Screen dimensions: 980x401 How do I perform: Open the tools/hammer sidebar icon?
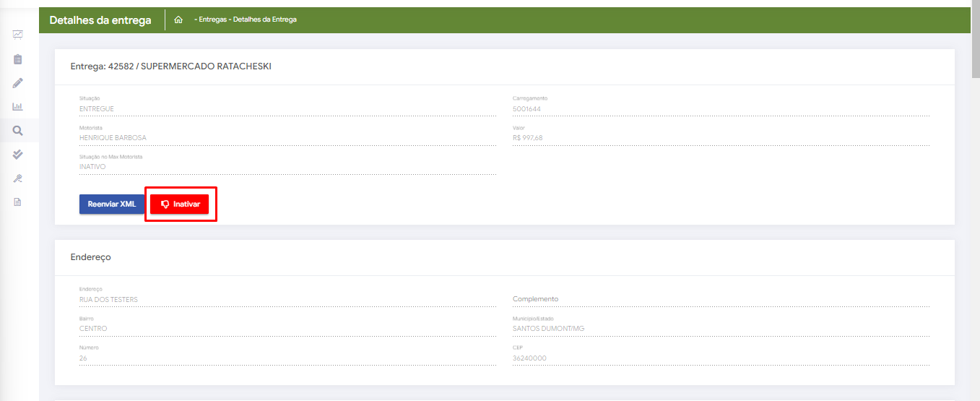coord(18,178)
